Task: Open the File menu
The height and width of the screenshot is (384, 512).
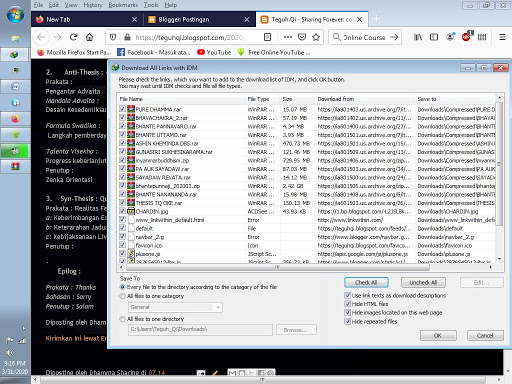Action: [x=38, y=5]
